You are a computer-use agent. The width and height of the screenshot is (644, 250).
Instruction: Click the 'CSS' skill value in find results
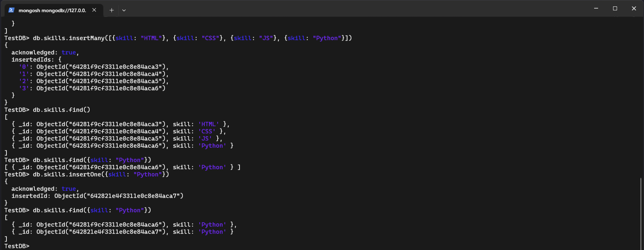click(x=207, y=131)
